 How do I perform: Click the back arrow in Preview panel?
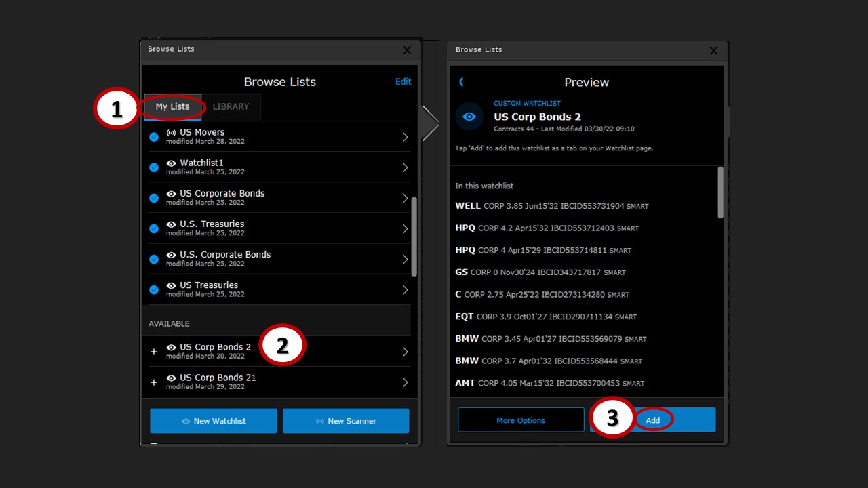pos(461,82)
